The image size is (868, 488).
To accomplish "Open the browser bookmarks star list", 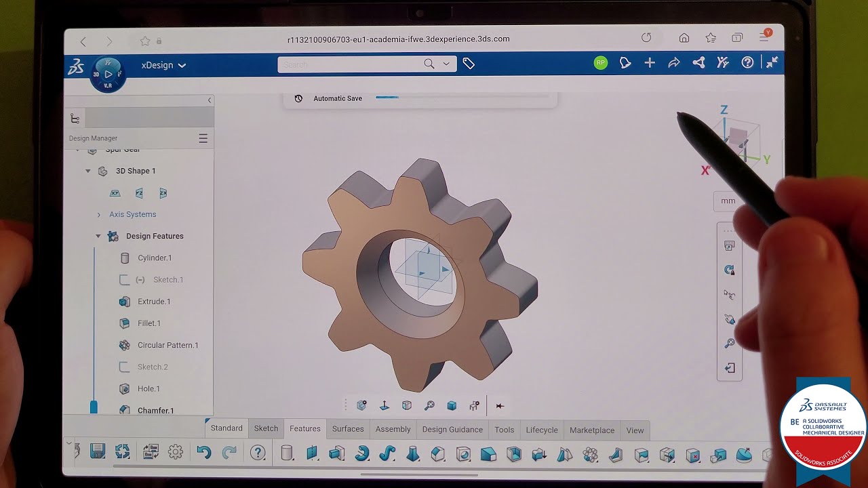I will (711, 38).
